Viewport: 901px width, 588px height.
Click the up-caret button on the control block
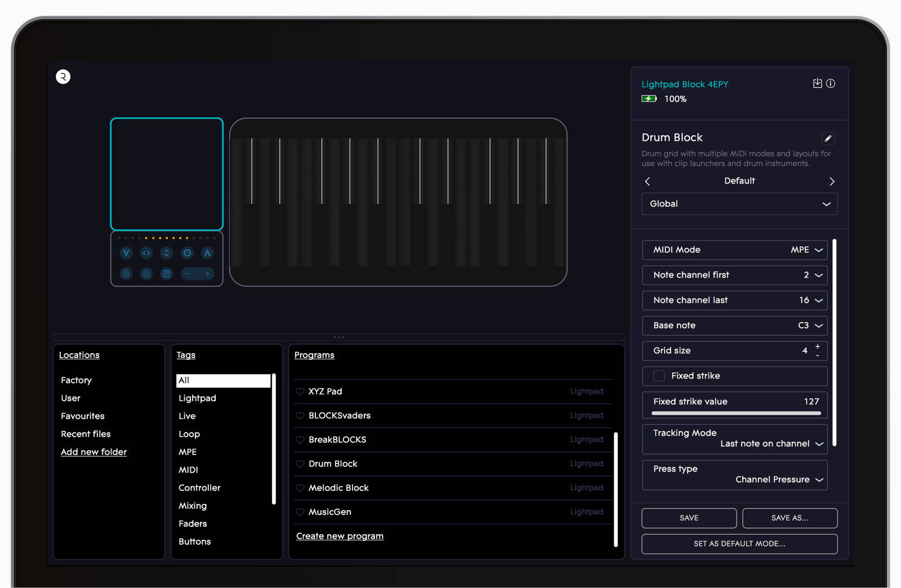[x=208, y=253]
